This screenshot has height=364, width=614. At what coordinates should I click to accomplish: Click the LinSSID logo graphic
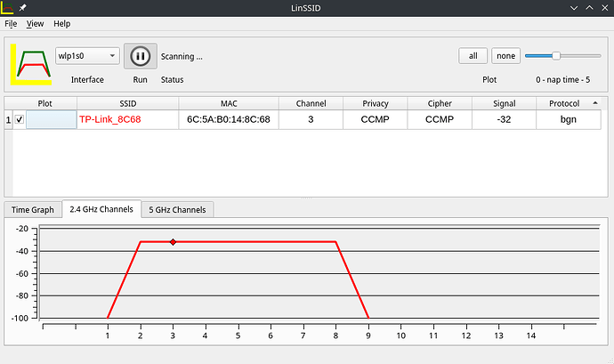click(31, 64)
